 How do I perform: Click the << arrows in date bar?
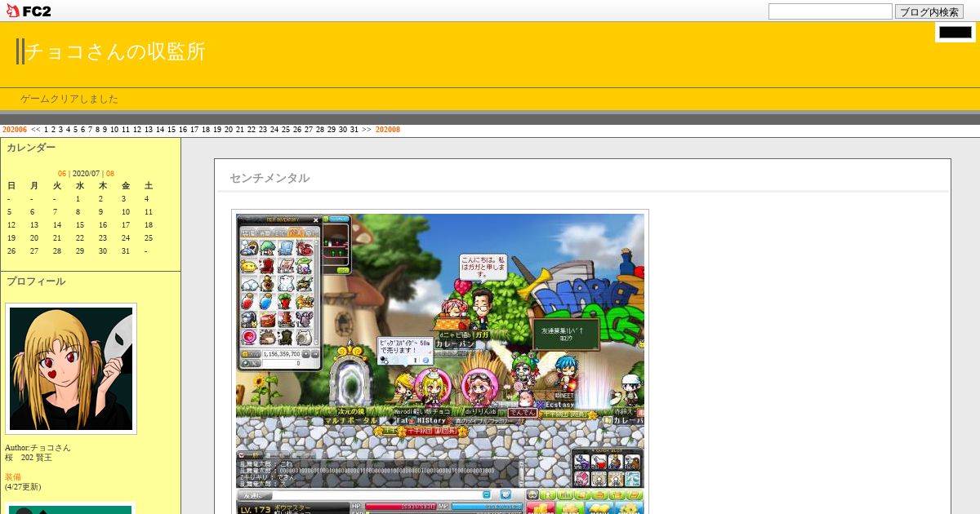pyautogui.click(x=36, y=130)
